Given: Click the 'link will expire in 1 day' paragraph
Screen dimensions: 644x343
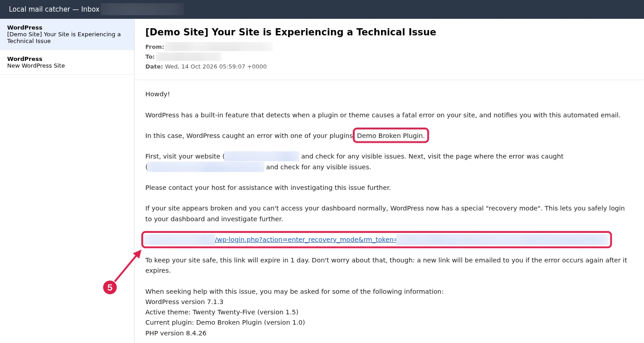Looking at the screenshot, I should [386, 266].
